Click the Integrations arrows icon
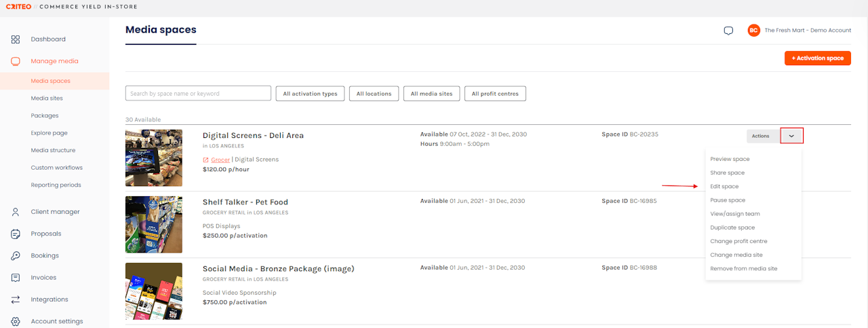 coord(16,299)
